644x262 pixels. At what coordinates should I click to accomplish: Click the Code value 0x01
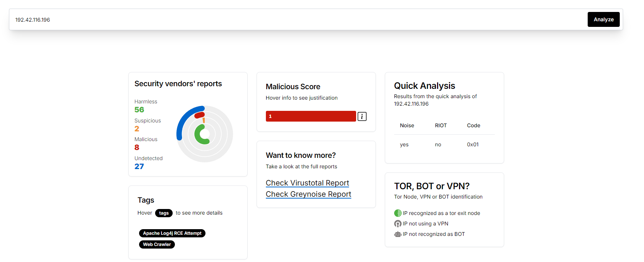472,144
